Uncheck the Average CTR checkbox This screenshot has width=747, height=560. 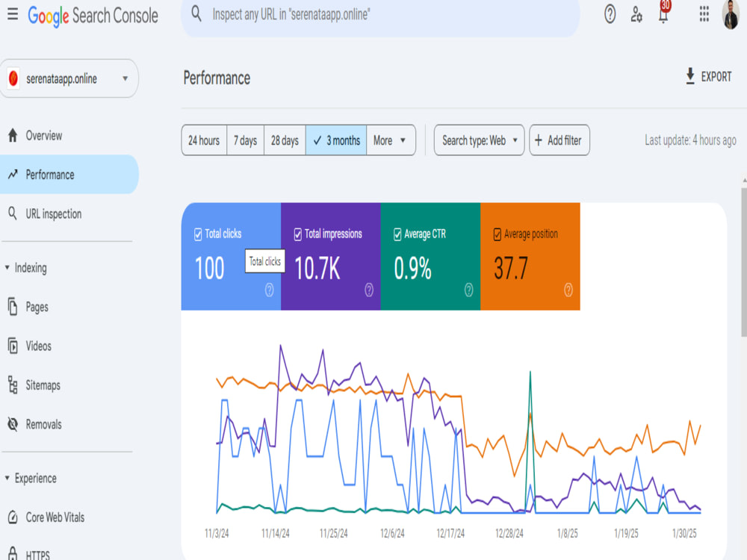[397, 234]
